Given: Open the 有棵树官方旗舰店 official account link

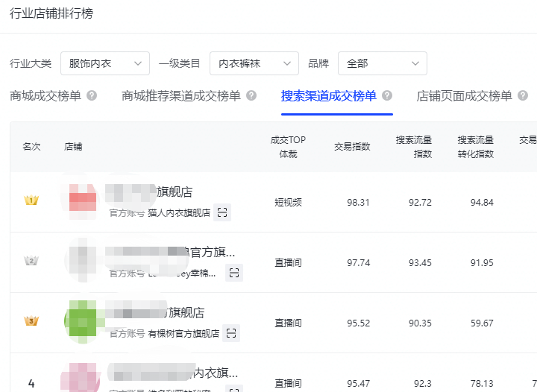Looking at the screenshot, I should pos(183,333).
